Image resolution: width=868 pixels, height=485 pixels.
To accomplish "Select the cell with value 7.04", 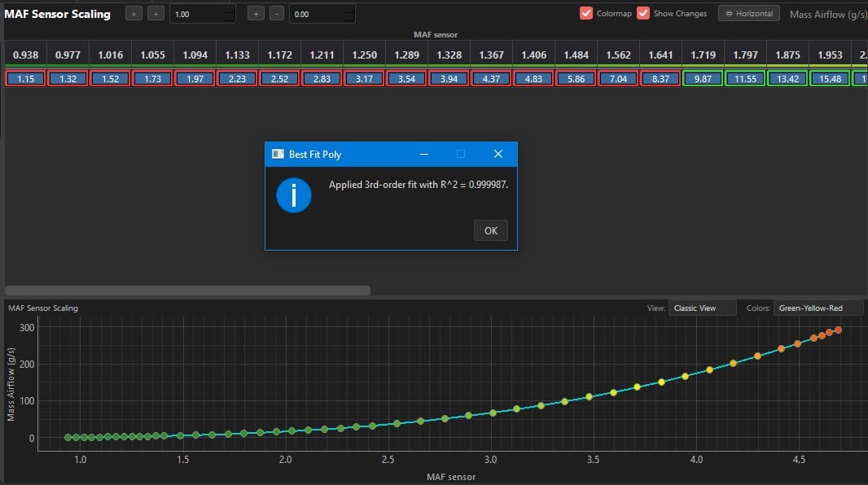I will coord(618,79).
